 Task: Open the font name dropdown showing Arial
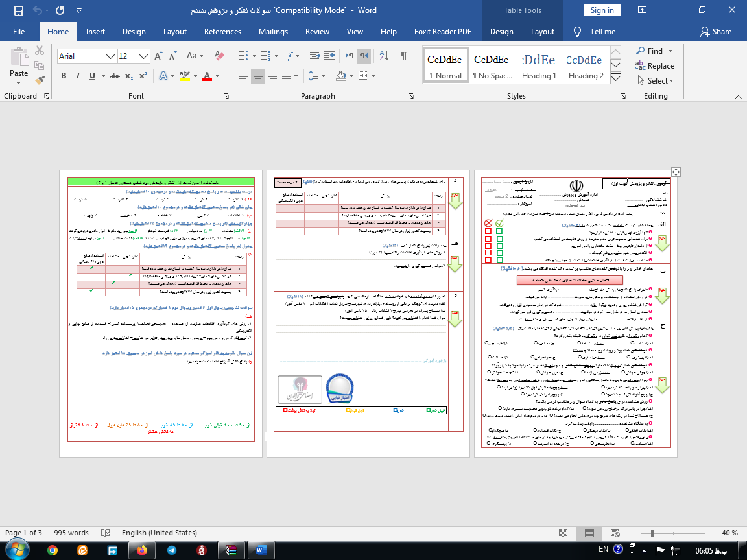86,56
